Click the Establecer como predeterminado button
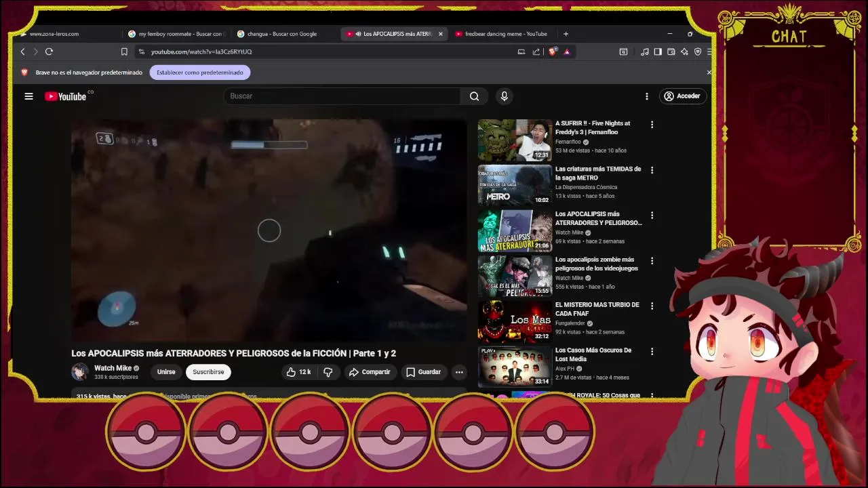 200,73
